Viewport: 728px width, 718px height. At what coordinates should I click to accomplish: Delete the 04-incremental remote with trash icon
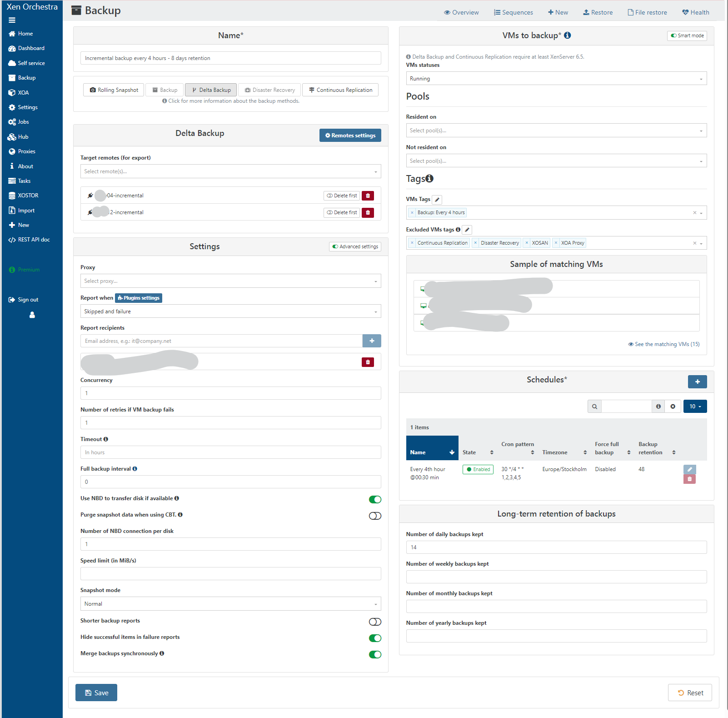pyautogui.click(x=368, y=196)
